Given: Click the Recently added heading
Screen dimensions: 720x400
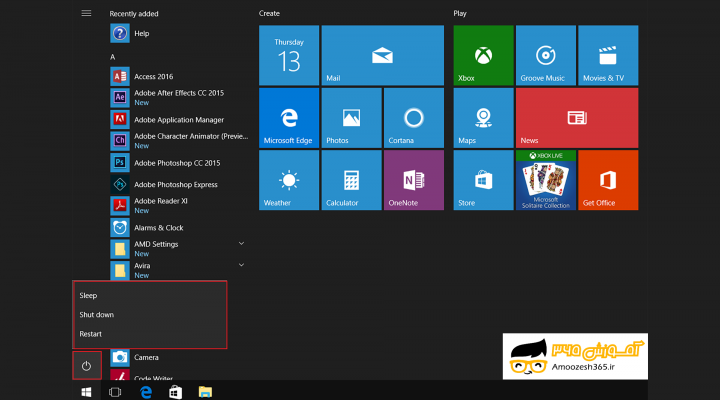Looking at the screenshot, I should click(134, 14).
